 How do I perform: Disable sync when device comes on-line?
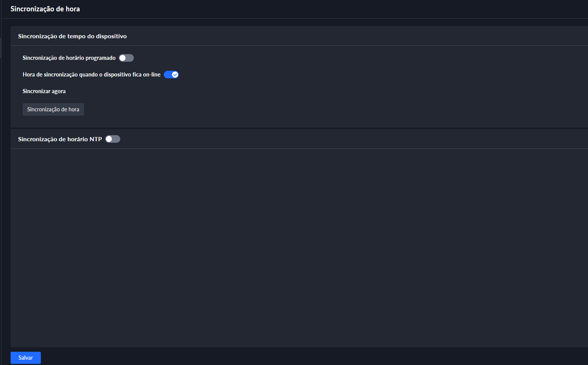[x=171, y=75]
